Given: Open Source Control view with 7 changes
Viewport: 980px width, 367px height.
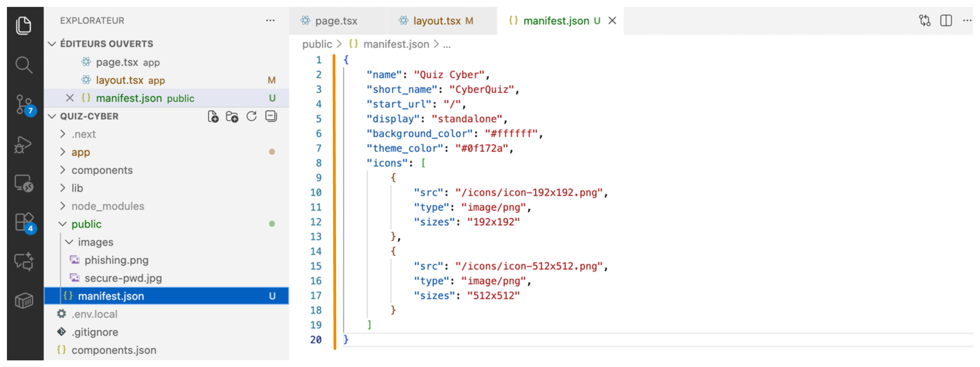Looking at the screenshot, I should tap(24, 104).
